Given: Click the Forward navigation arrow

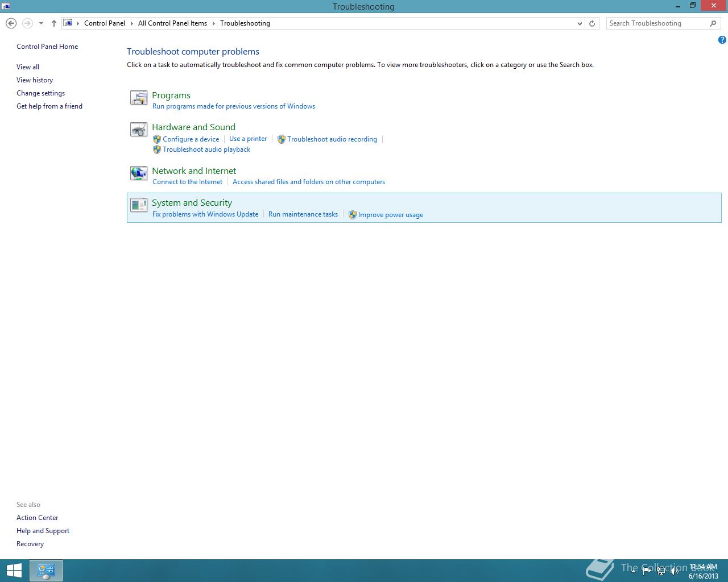Looking at the screenshot, I should [27, 23].
